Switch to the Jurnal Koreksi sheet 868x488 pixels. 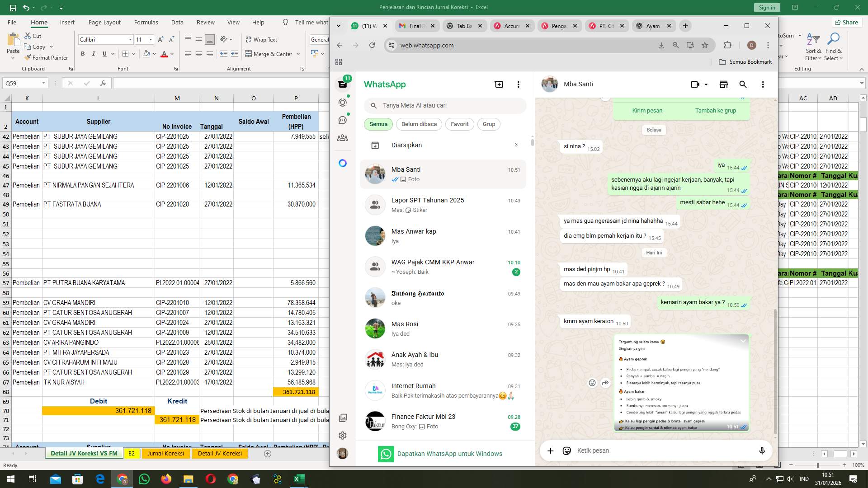[x=165, y=453]
